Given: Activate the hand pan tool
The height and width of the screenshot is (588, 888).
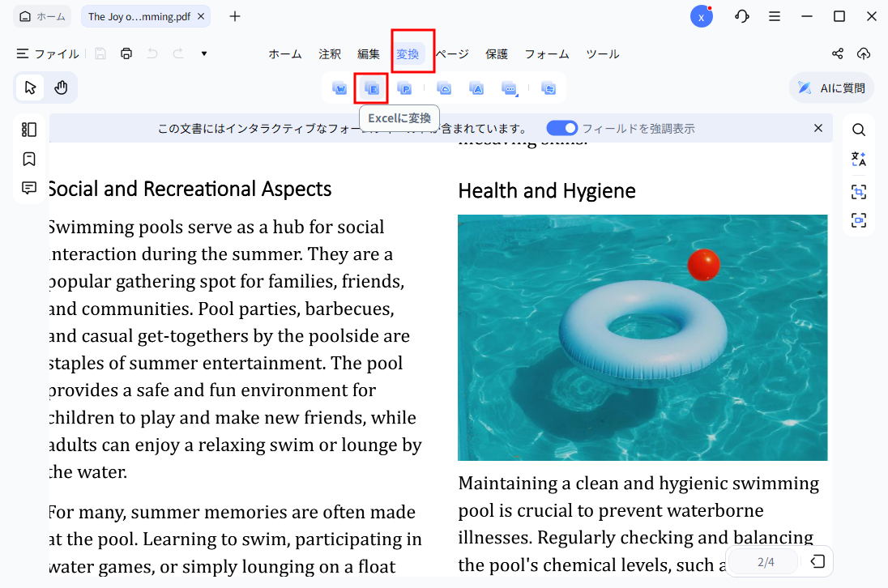Looking at the screenshot, I should pos(62,87).
